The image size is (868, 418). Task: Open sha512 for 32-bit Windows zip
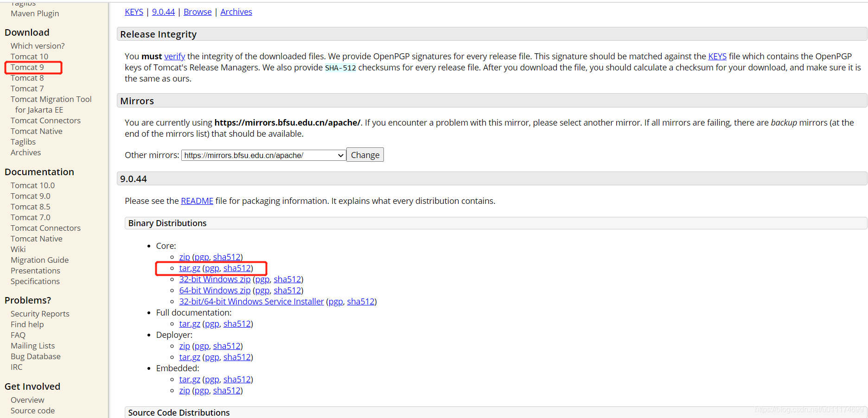pos(287,279)
